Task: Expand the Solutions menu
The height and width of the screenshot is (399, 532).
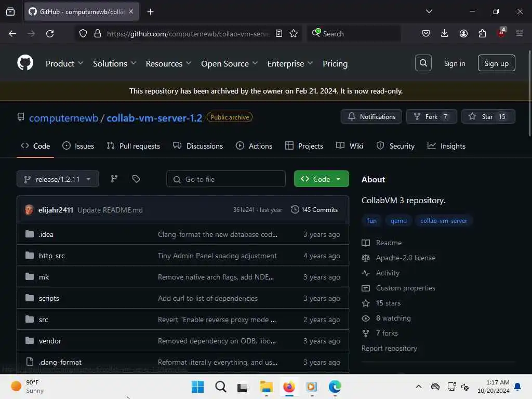Action: coord(115,63)
